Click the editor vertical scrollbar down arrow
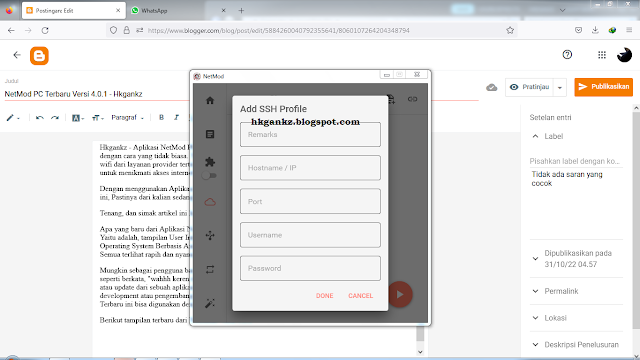This screenshot has height=360, width=640. coord(420,352)
